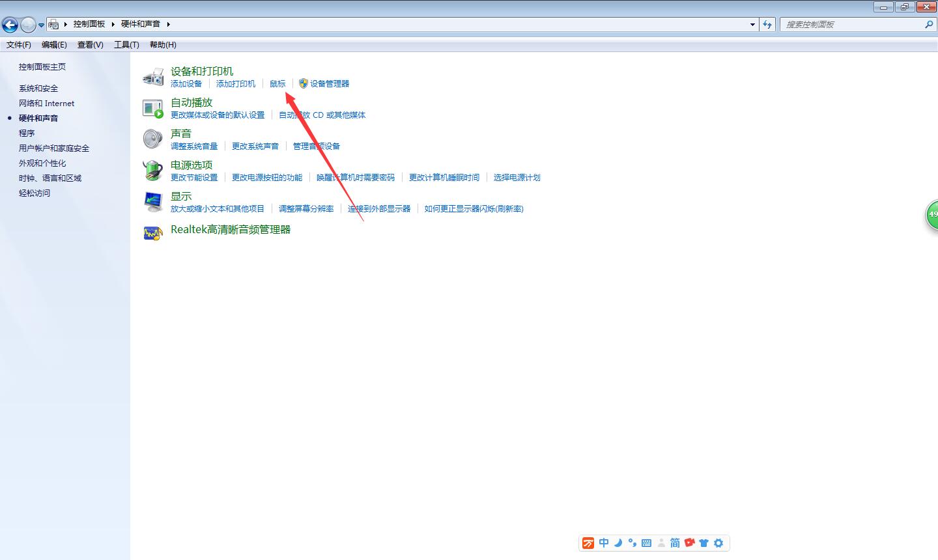This screenshot has height=560, width=938.
Task: Click the blue Back arrow button
Action: (10, 25)
